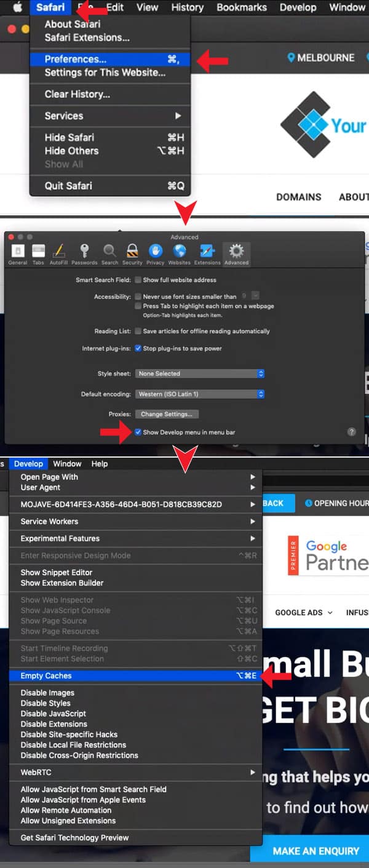
Task: Open the Style sheet dropdown
Action: [200, 373]
